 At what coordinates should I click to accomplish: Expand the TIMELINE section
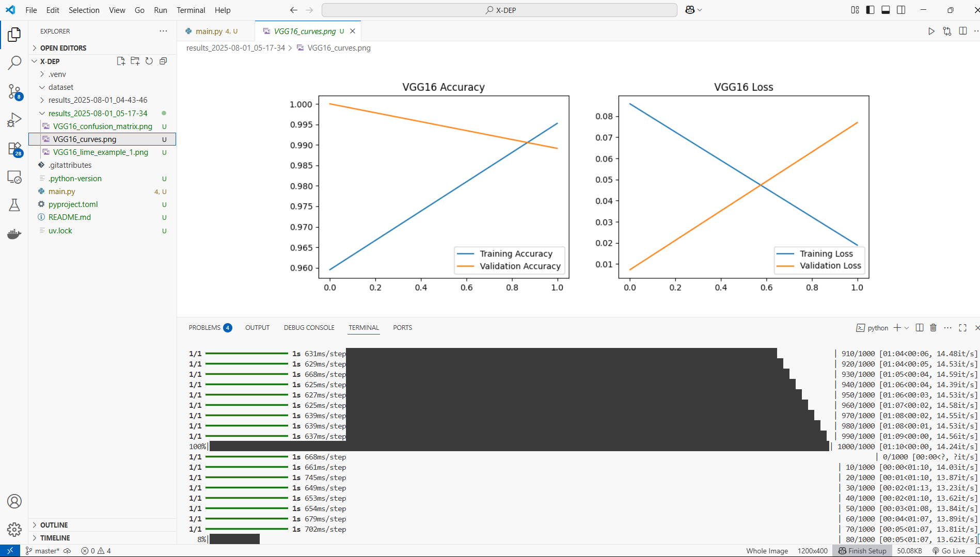click(x=102, y=538)
